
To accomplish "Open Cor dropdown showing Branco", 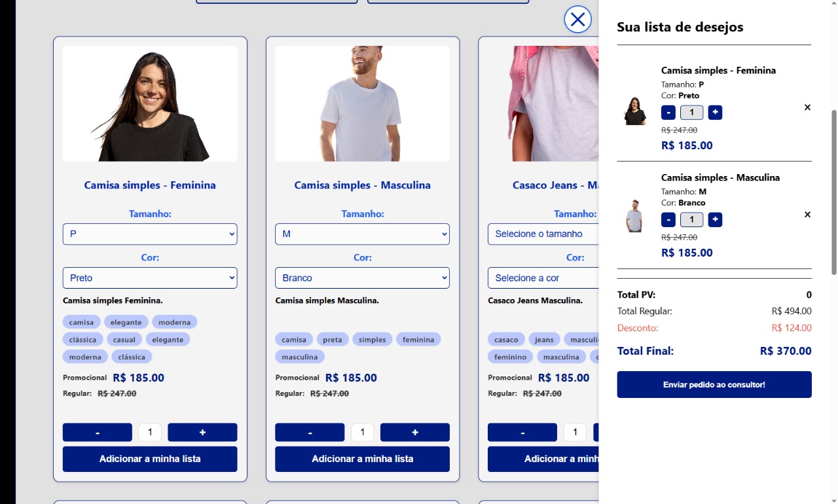I will (x=362, y=278).
